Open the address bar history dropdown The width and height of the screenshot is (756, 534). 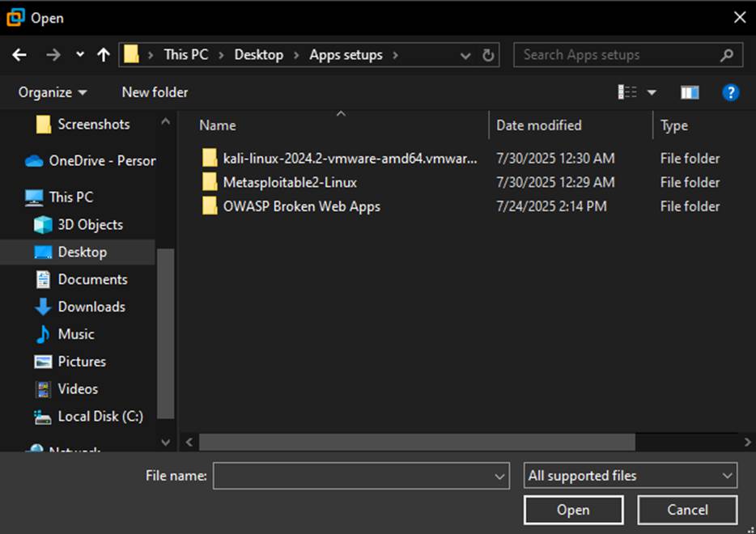465,56
